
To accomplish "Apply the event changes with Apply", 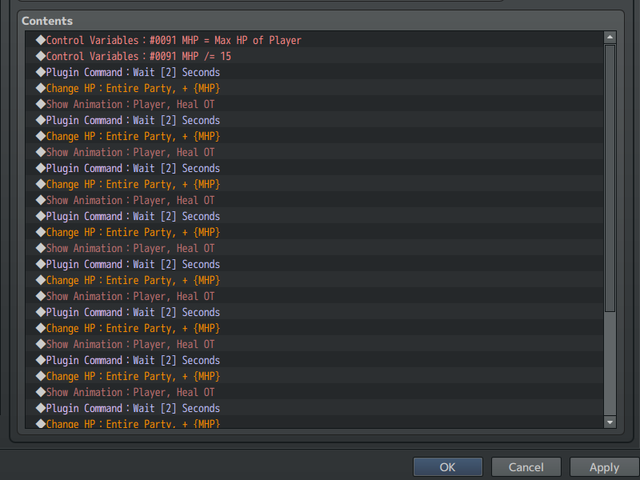I will click(x=604, y=467).
